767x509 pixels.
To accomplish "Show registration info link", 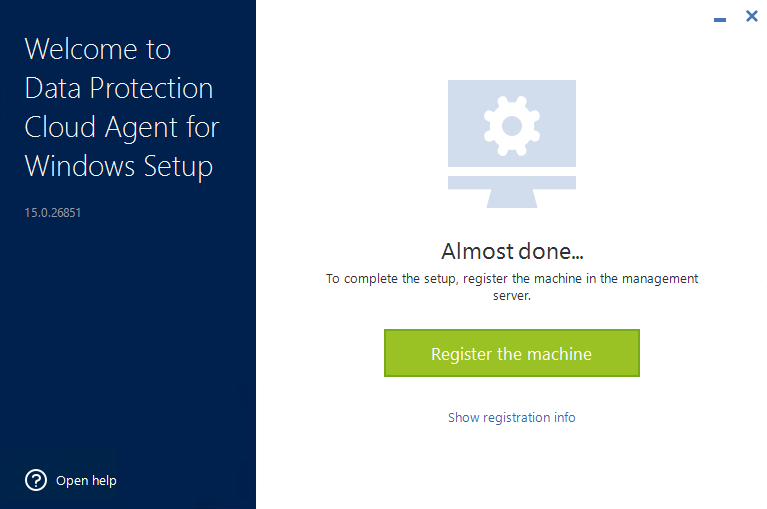I will tap(512, 417).
